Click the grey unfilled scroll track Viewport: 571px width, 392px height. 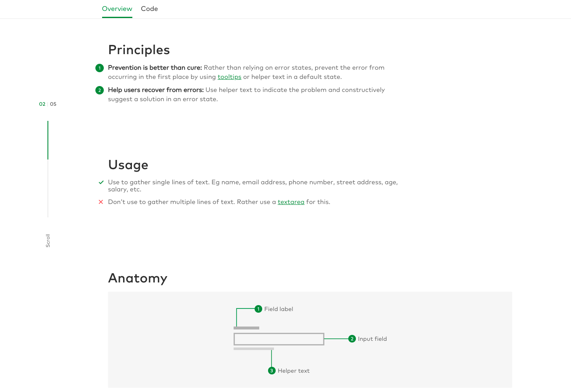48,189
